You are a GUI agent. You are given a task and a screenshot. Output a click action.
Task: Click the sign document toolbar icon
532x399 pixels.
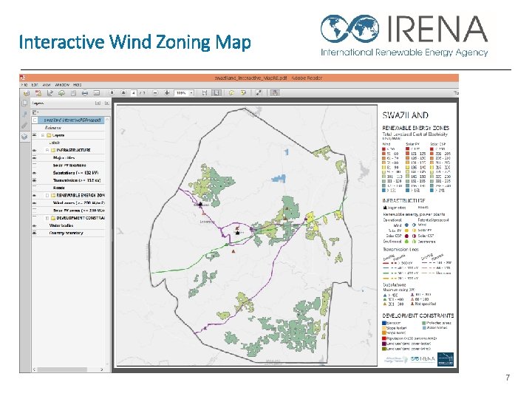pyautogui.click(x=50, y=93)
